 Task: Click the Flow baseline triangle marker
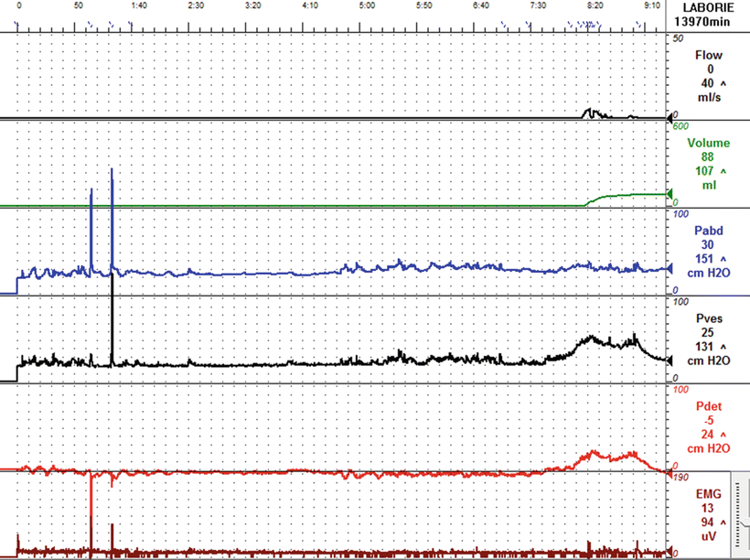(x=670, y=116)
